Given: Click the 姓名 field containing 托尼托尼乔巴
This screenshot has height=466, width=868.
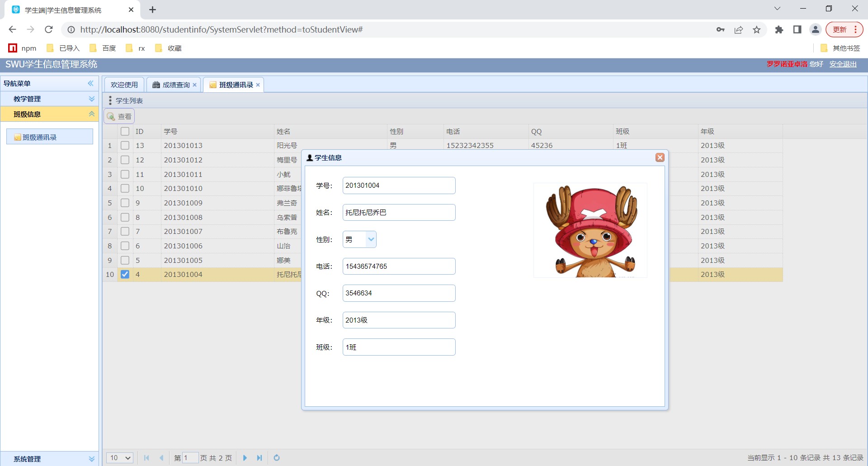Looking at the screenshot, I should (399, 213).
